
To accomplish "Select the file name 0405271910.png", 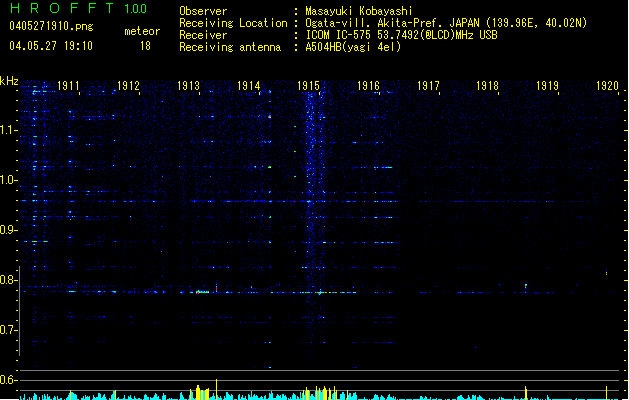I will pyautogui.click(x=51, y=26).
